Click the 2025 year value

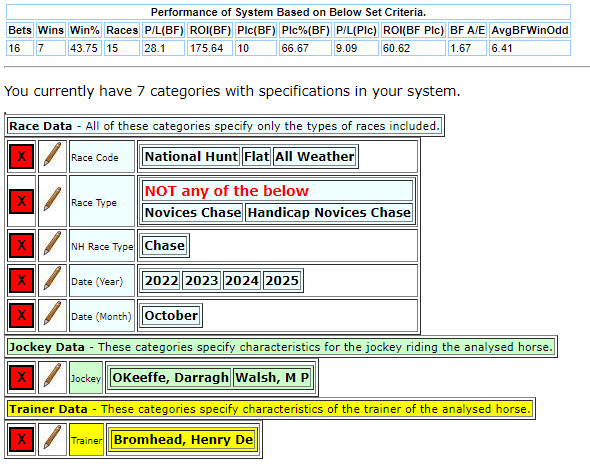pyautogui.click(x=281, y=280)
